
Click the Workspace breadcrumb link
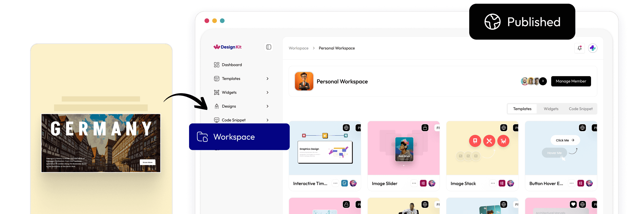click(x=298, y=48)
